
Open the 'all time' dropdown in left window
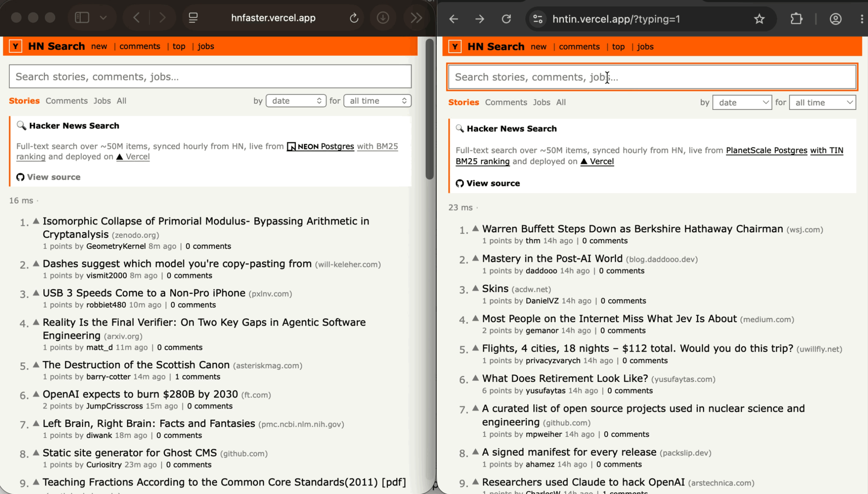click(377, 101)
